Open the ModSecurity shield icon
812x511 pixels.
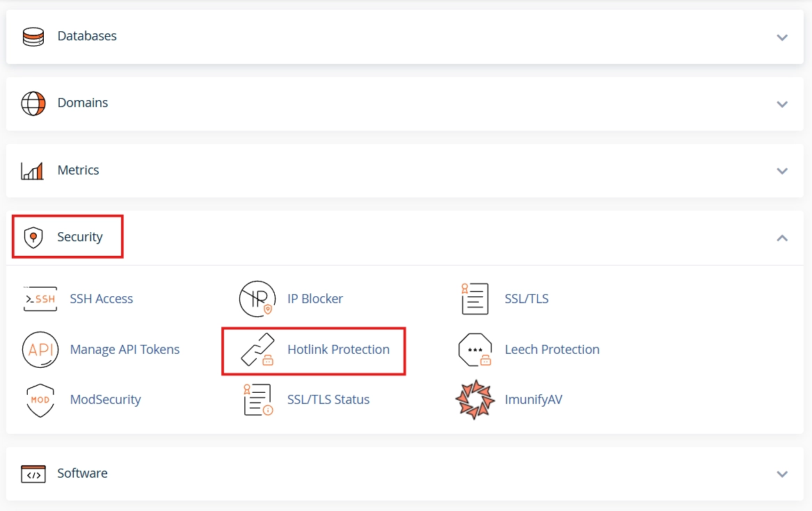40,400
